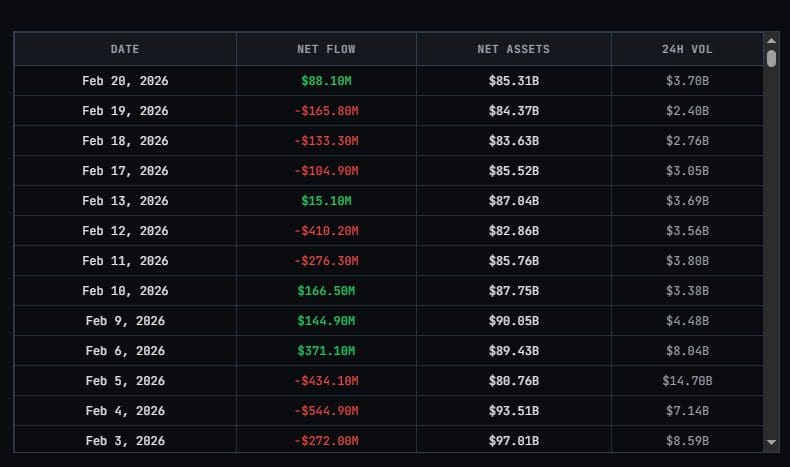
Task: Click the -$410.20M net flow cell
Action: click(326, 231)
